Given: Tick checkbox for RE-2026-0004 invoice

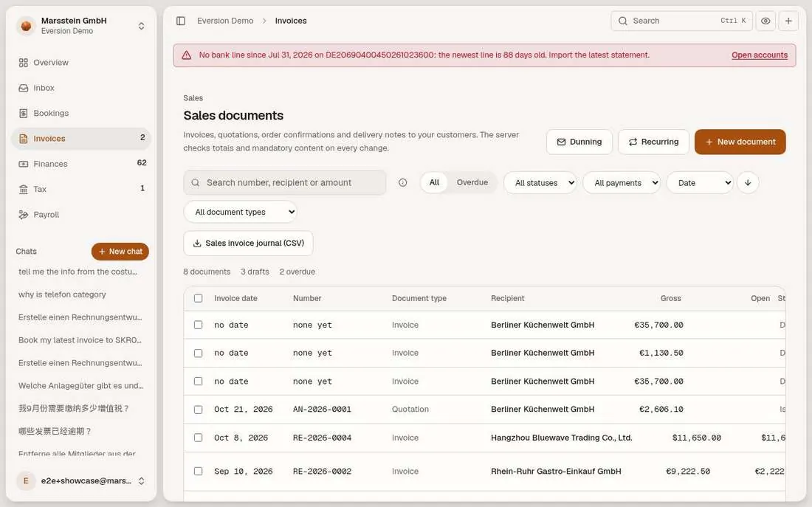Looking at the screenshot, I should point(199,438).
